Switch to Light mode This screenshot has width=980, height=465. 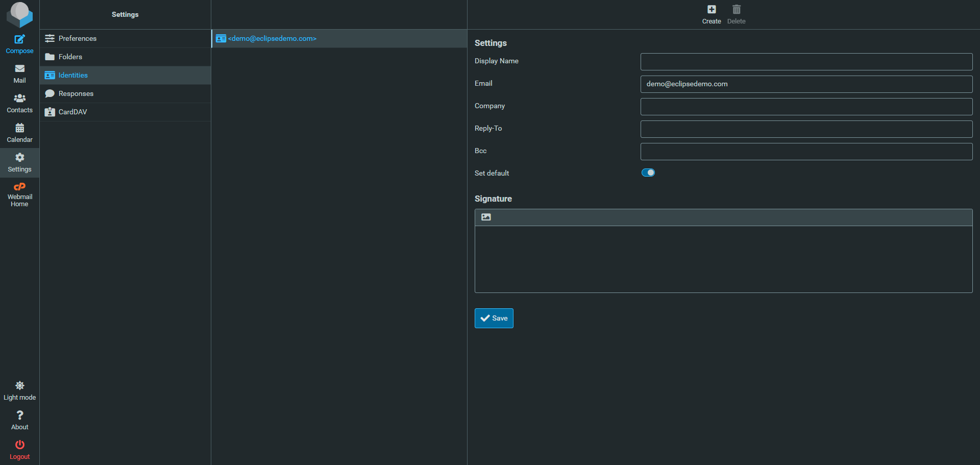[19, 386]
